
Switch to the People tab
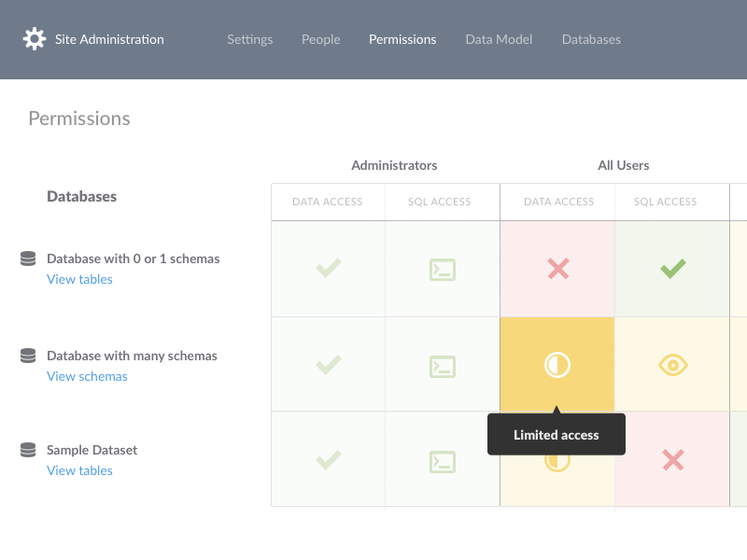click(x=320, y=39)
